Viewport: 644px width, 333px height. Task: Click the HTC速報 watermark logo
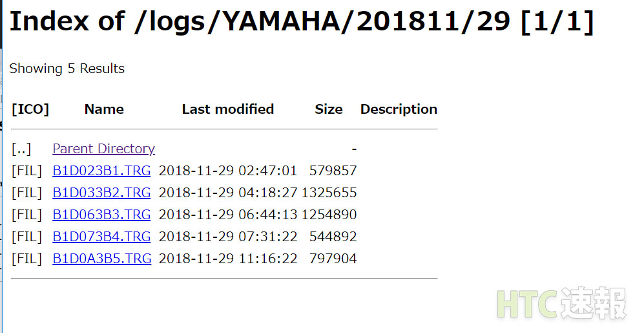click(x=561, y=303)
